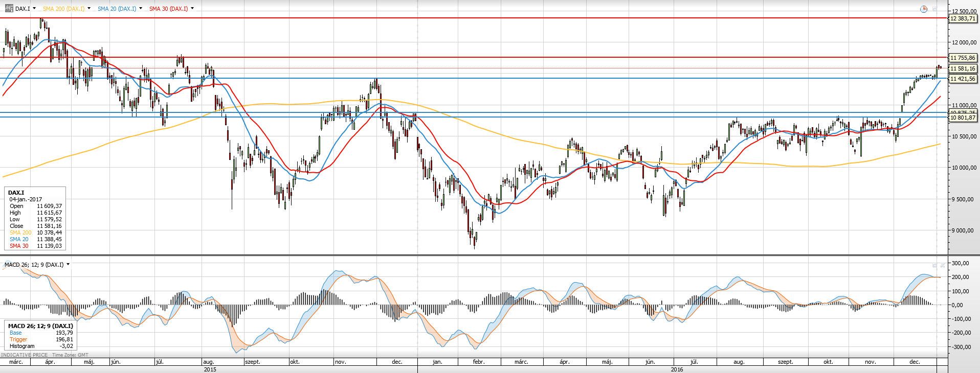980x373 pixels.
Task: Select the 10 801,87 support level label
Action: coord(962,118)
